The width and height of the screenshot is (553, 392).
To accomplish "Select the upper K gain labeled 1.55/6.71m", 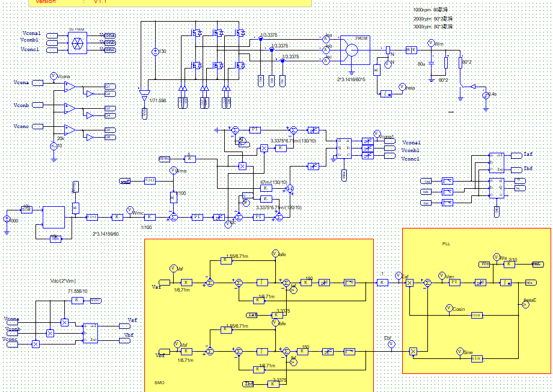I will 226,260.
